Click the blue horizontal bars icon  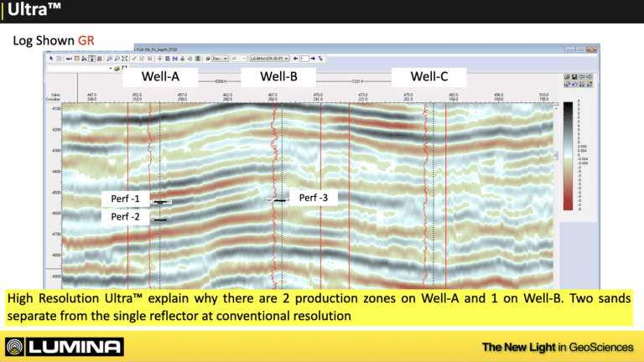[175, 59]
